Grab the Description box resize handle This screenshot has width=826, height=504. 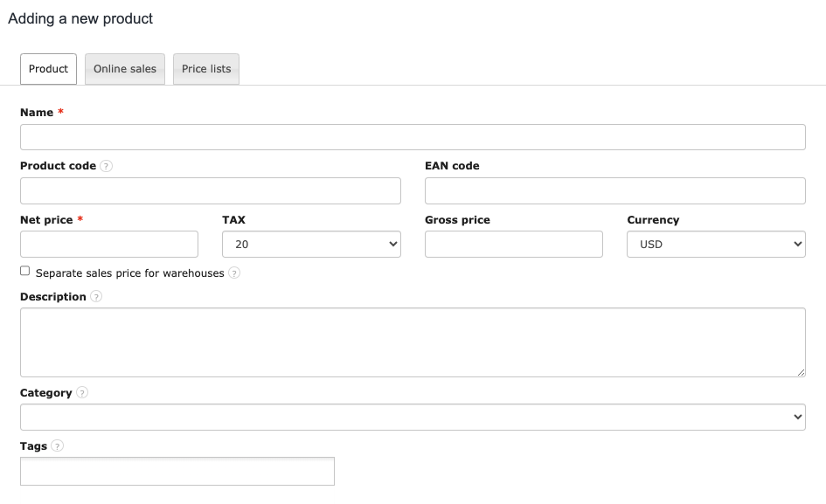[802, 373]
